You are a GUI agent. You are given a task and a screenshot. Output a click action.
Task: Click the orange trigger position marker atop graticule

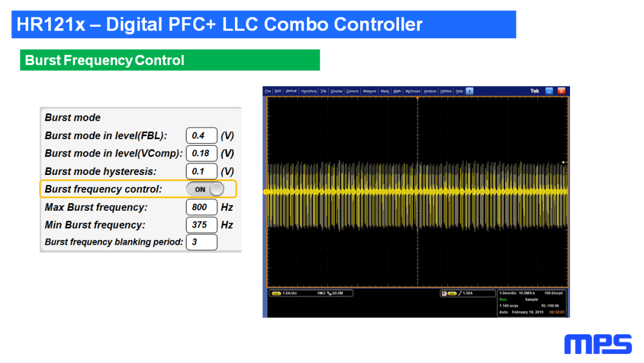(x=417, y=99)
